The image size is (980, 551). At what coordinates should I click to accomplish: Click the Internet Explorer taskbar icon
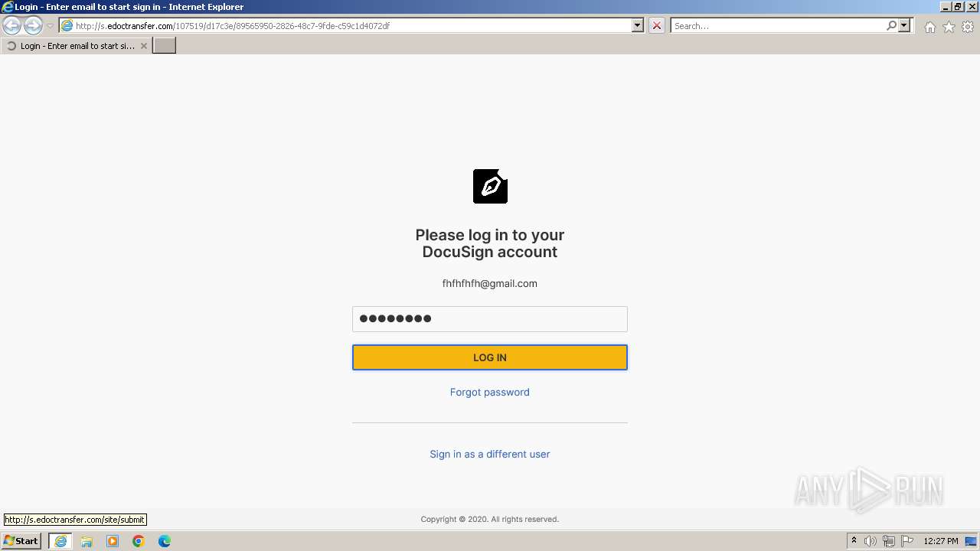pos(60,541)
